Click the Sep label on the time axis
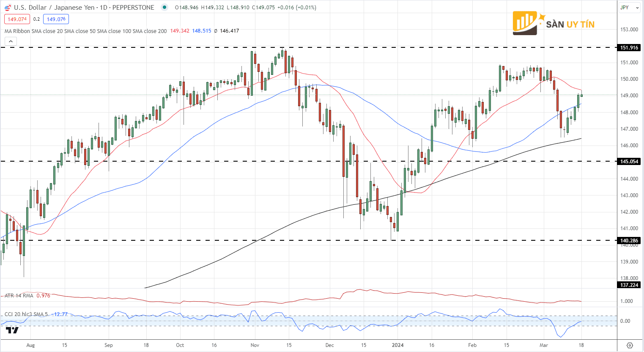This screenshot has height=352, width=644. click(109, 345)
